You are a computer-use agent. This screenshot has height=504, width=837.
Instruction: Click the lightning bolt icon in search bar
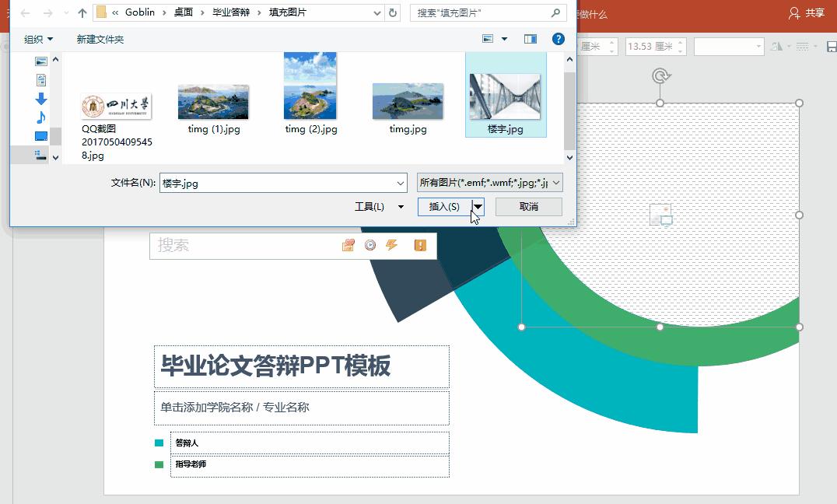pos(392,245)
